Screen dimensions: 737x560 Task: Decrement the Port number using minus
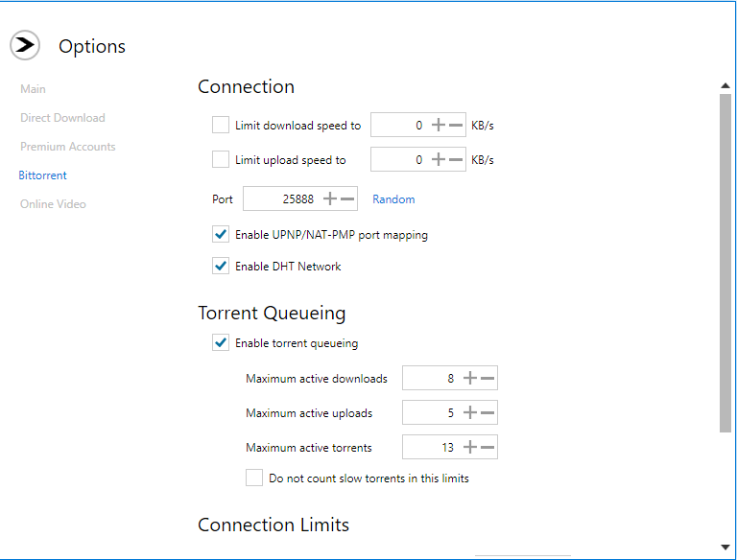(x=347, y=198)
